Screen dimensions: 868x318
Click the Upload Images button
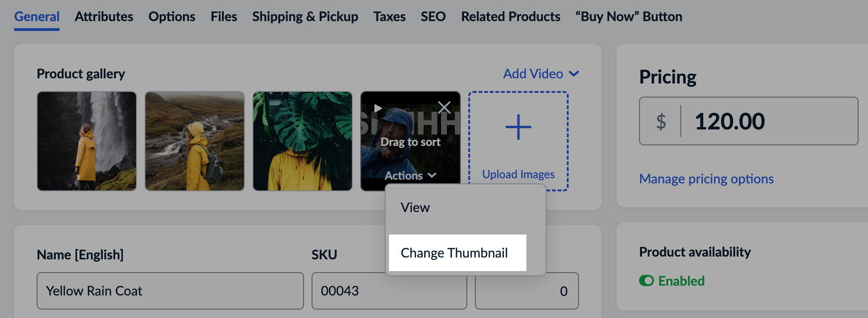[518, 174]
